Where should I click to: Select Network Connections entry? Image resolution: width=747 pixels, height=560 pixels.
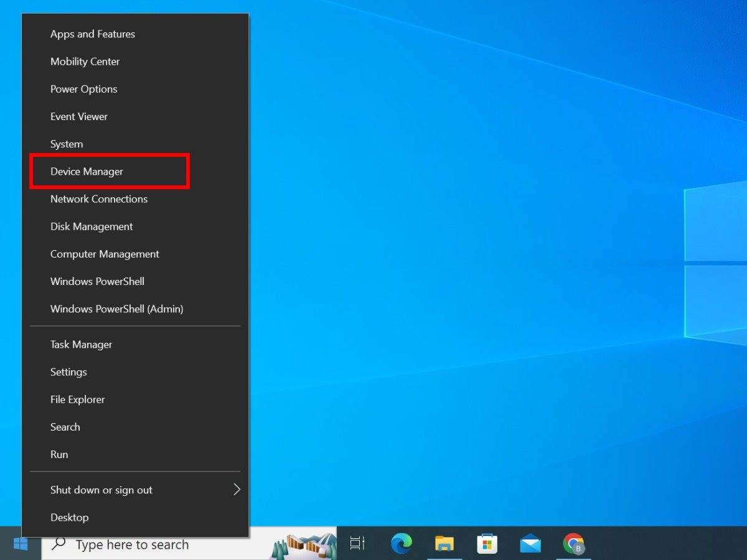(99, 199)
